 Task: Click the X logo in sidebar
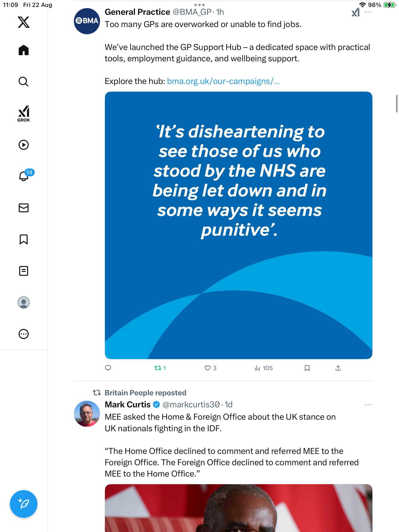click(24, 22)
